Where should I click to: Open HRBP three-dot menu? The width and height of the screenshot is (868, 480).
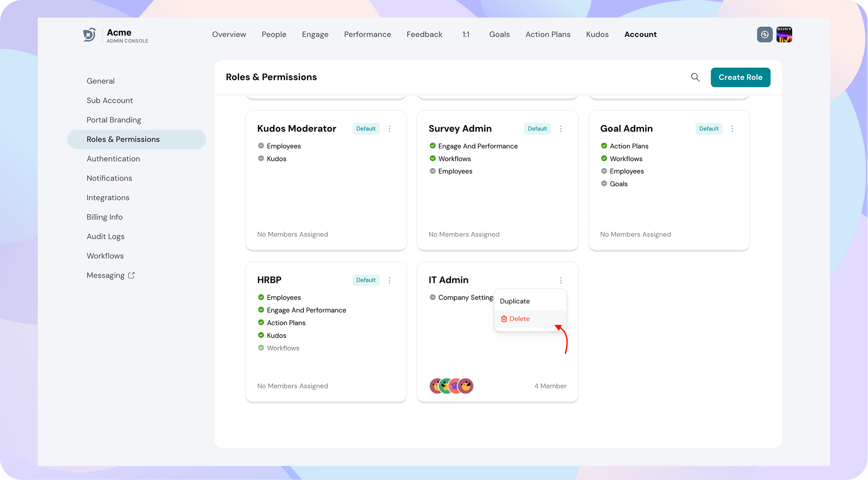click(x=390, y=280)
